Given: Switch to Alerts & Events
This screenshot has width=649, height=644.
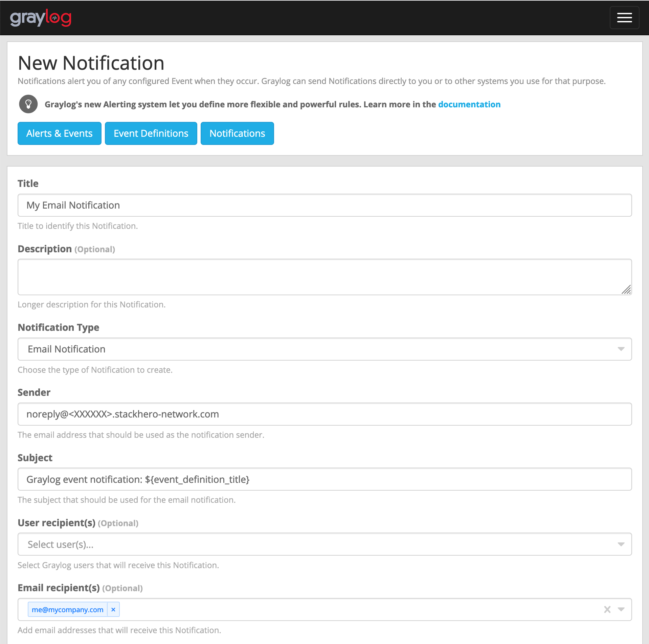Looking at the screenshot, I should point(59,133).
